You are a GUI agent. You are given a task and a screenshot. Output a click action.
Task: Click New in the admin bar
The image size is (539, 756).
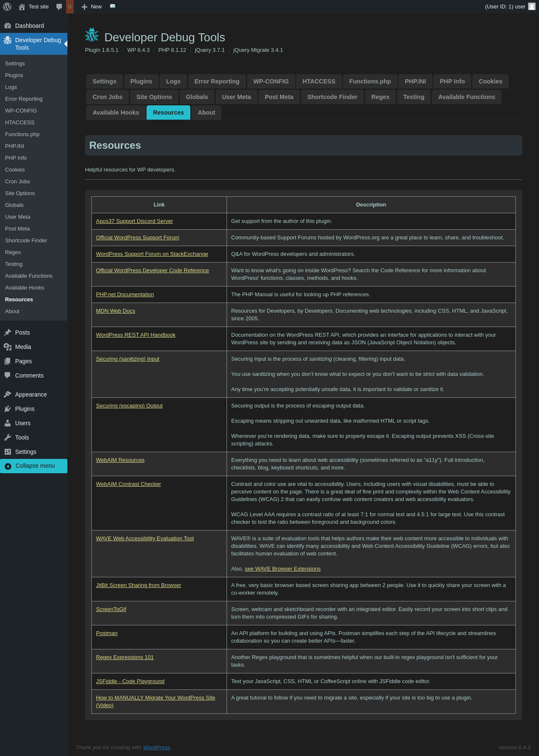tap(92, 7)
